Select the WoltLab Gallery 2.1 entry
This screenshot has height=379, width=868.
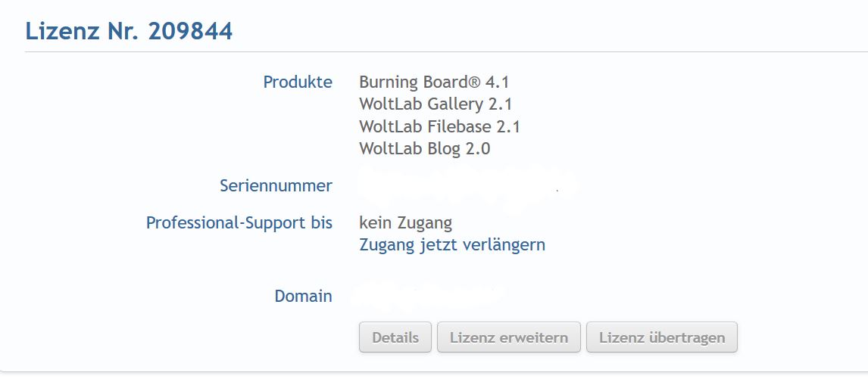coord(441,104)
